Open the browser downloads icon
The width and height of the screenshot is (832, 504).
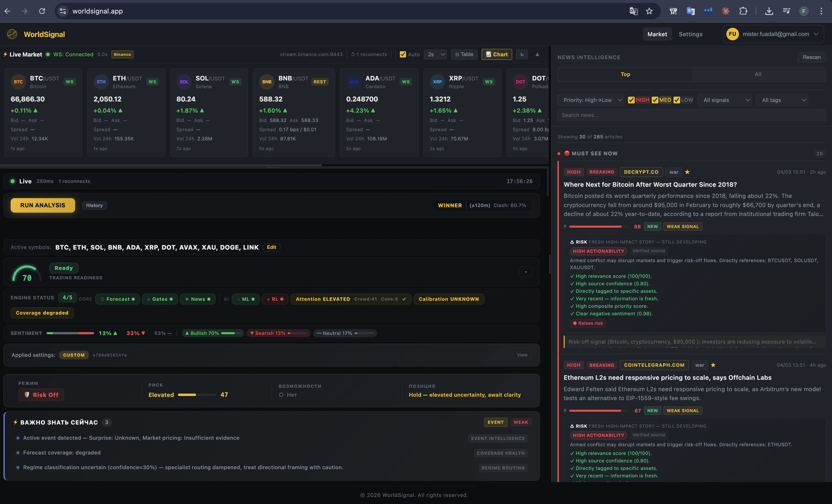769,11
